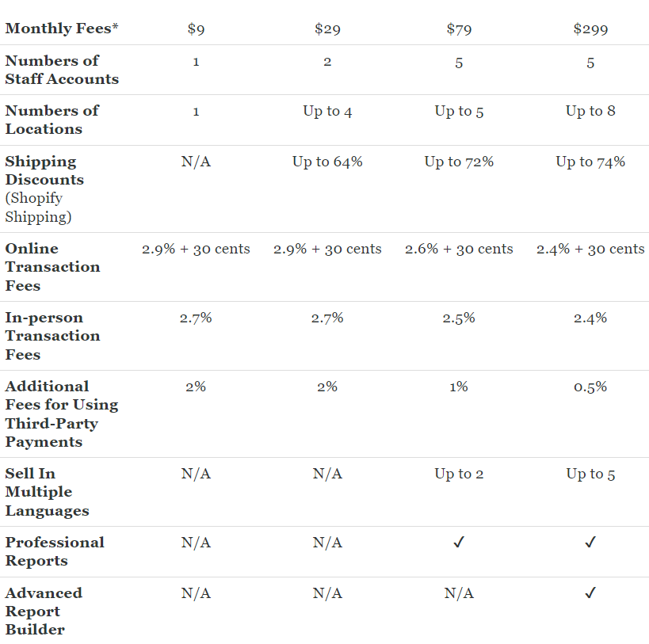
Task: Click the 'Up to 8' locations value
Action: [590, 111]
